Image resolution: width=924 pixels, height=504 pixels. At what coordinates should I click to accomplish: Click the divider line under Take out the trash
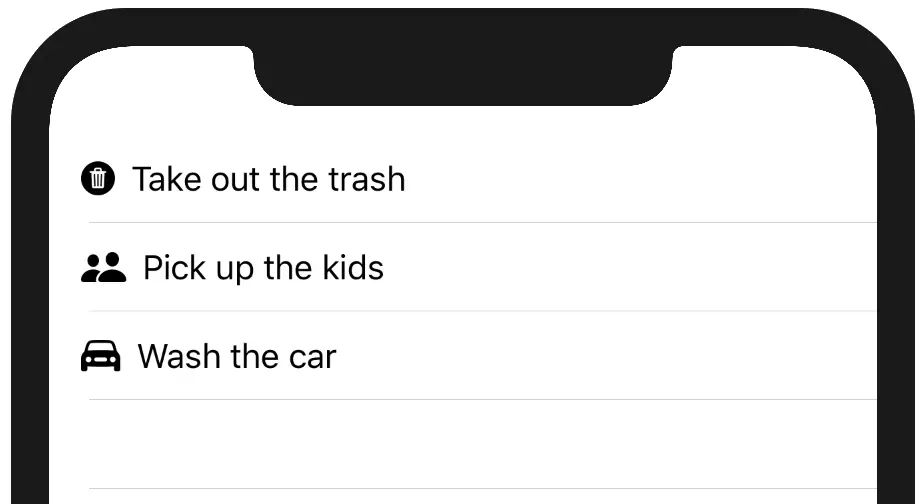[x=483, y=222]
